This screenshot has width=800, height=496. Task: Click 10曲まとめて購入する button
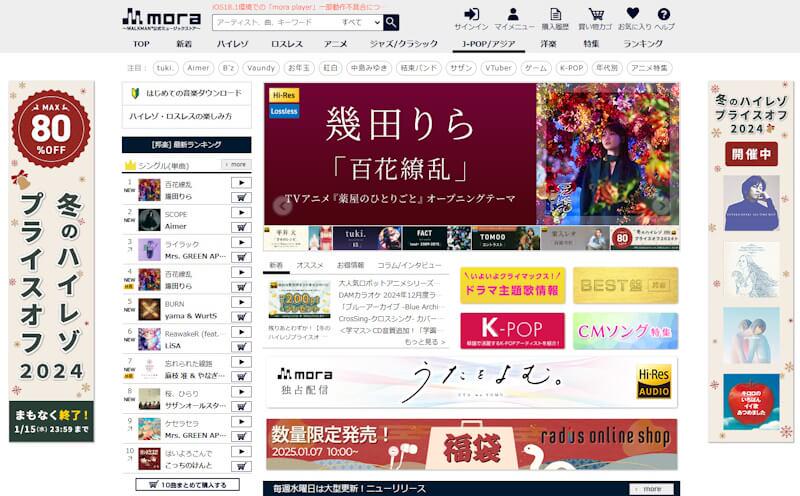coord(187,485)
